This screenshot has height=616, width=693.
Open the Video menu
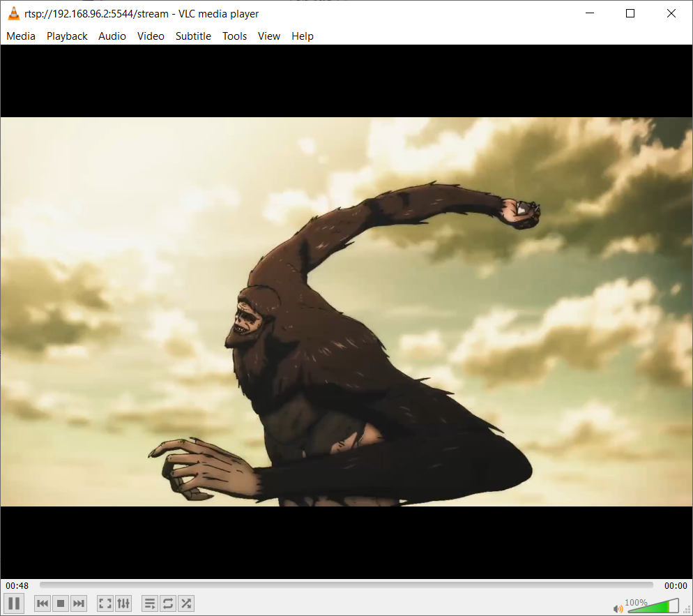[151, 36]
